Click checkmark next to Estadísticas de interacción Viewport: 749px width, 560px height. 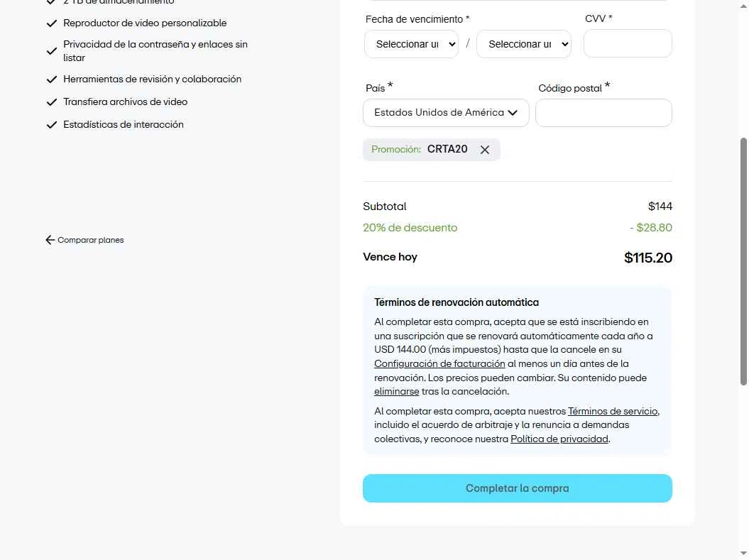[51, 125]
